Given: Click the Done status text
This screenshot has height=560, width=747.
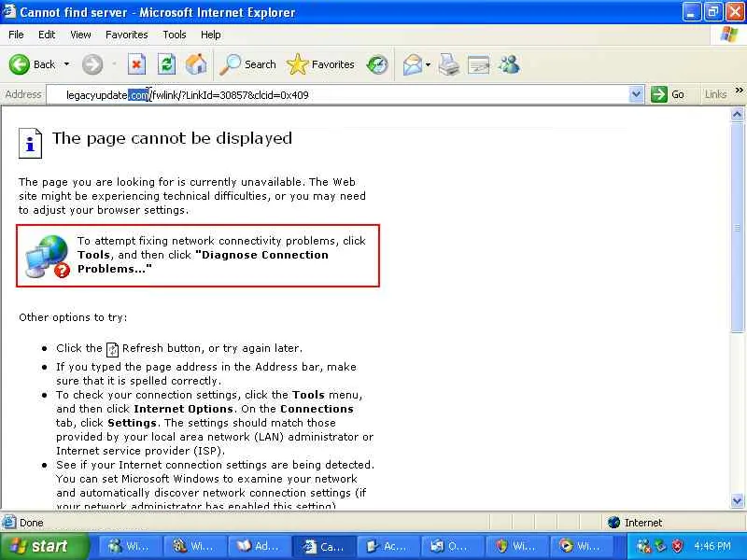Looking at the screenshot, I should click(32, 523).
